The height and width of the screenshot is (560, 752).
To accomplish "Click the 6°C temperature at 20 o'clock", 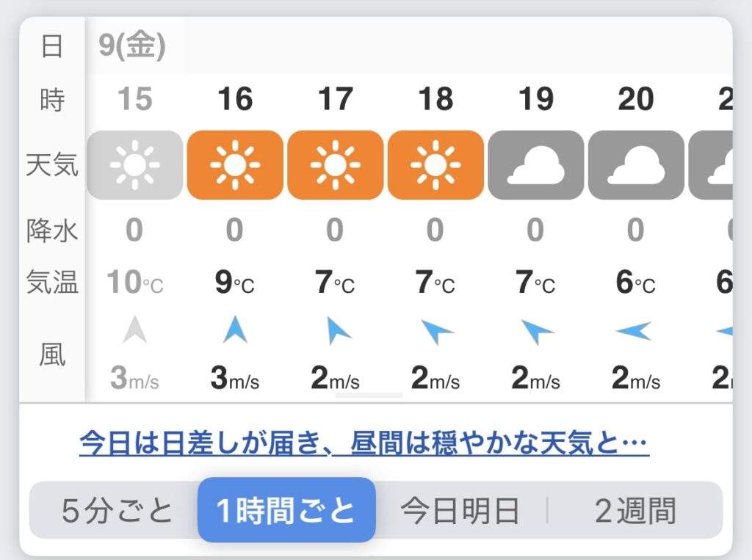I will 635,282.
